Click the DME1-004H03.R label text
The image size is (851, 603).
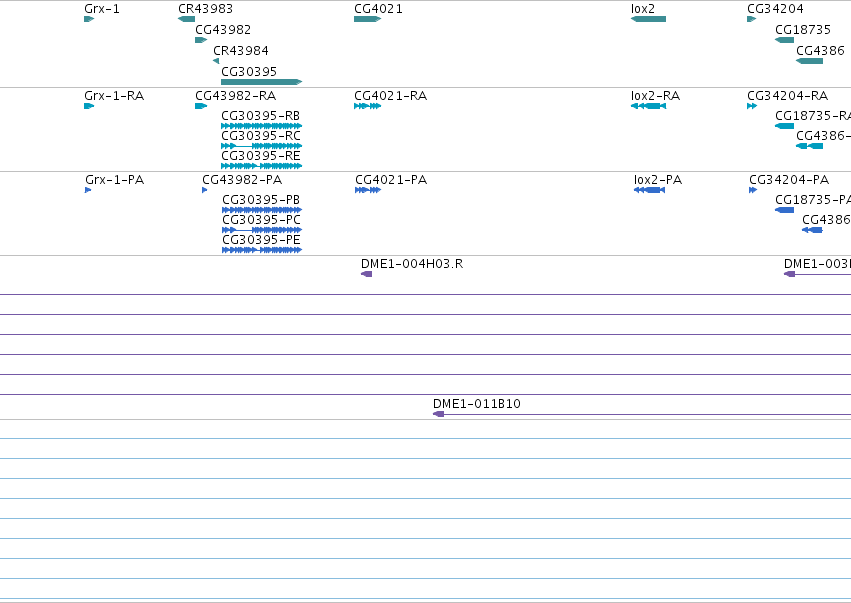coord(412,264)
